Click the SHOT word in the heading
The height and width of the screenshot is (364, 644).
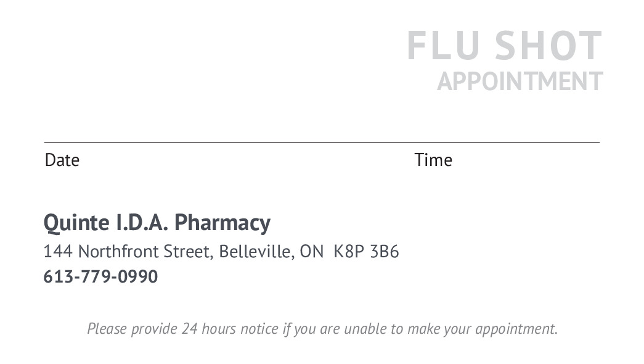tap(548, 46)
